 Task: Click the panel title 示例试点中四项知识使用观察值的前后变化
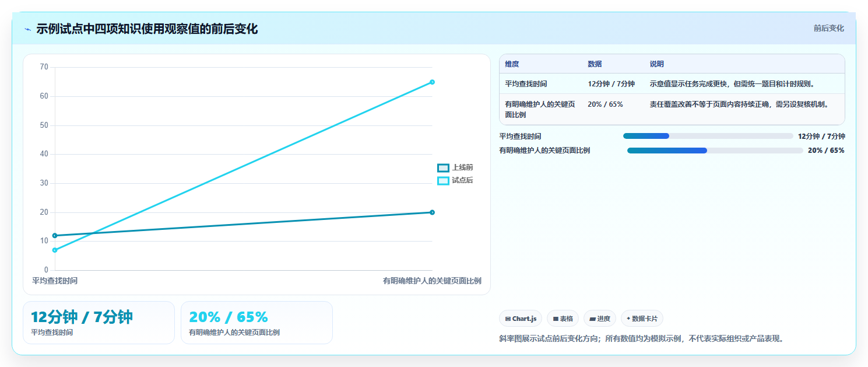[147, 29]
